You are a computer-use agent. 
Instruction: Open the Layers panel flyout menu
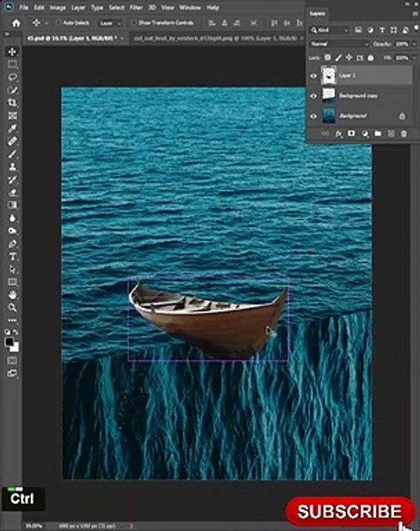[x=415, y=13]
